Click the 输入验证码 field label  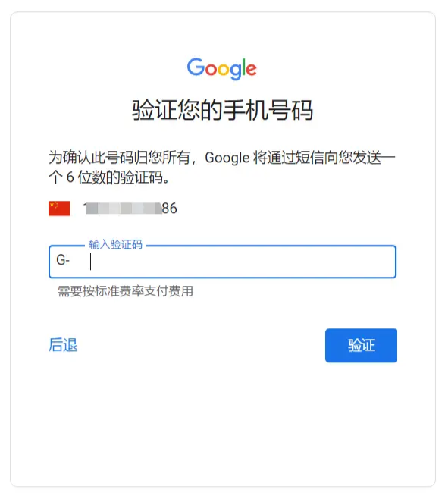tap(115, 245)
